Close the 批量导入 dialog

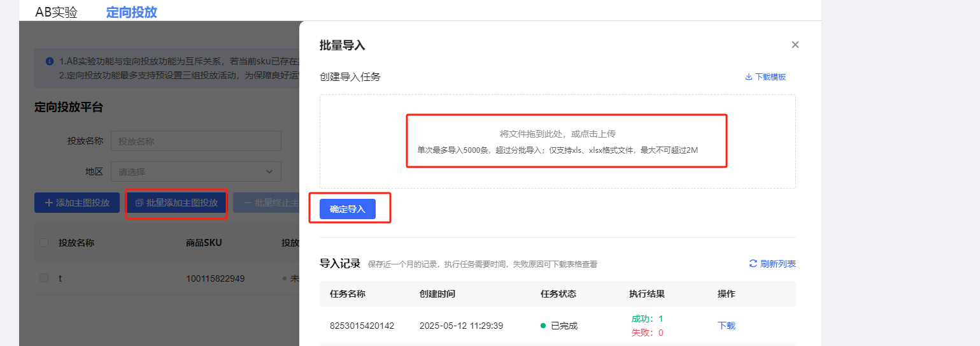click(795, 45)
